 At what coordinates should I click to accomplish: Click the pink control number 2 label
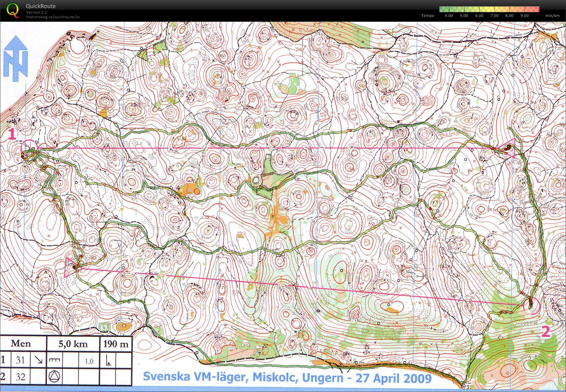(546, 331)
